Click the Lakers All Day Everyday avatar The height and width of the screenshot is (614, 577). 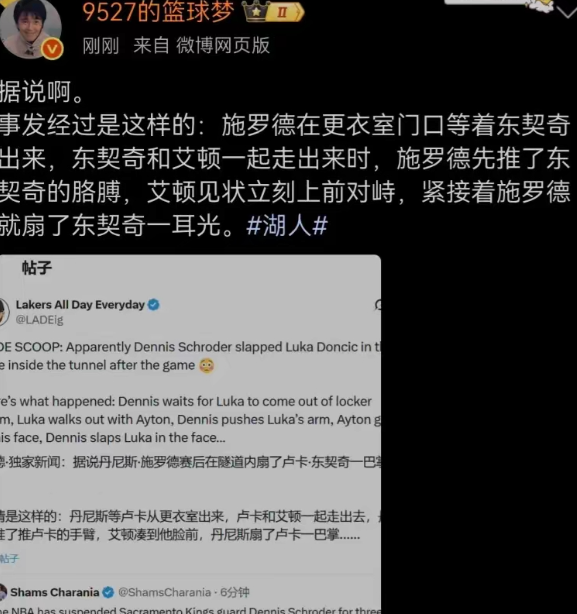click(4, 312)
